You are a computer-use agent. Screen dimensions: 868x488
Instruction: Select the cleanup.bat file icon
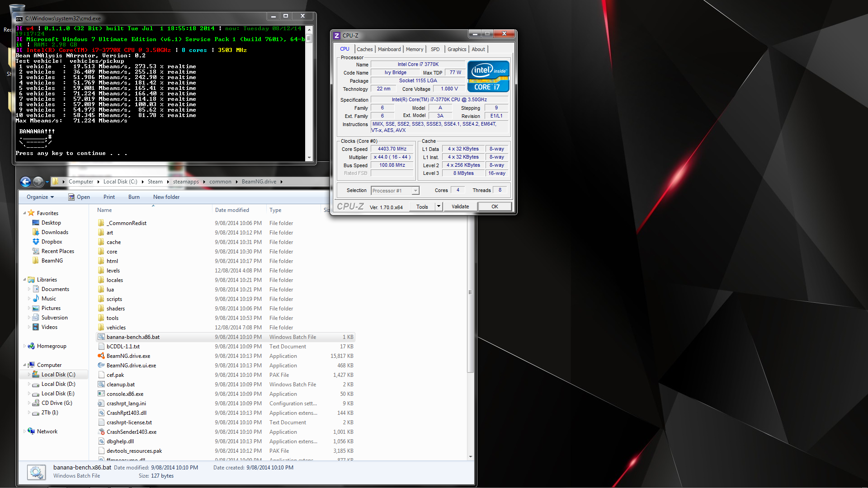(101, 385)
